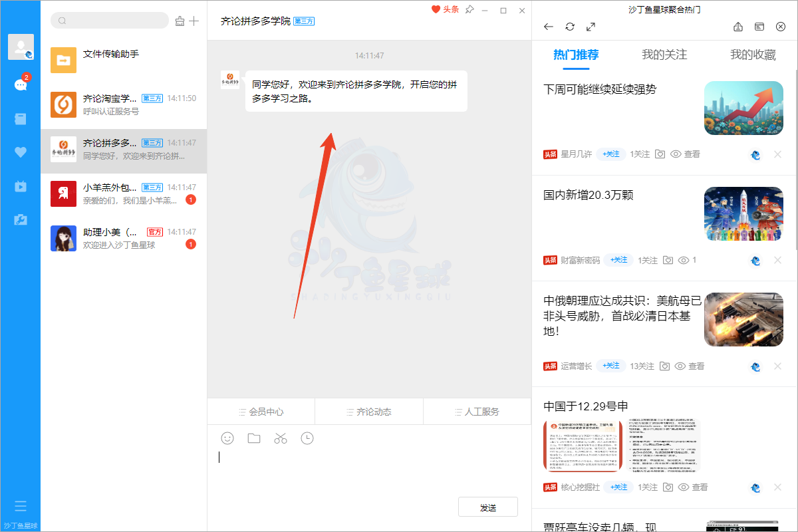Open the hamburger menu at sidebar bottom
798x532 pixels.
pyautogui.click(x=21, y=505)
